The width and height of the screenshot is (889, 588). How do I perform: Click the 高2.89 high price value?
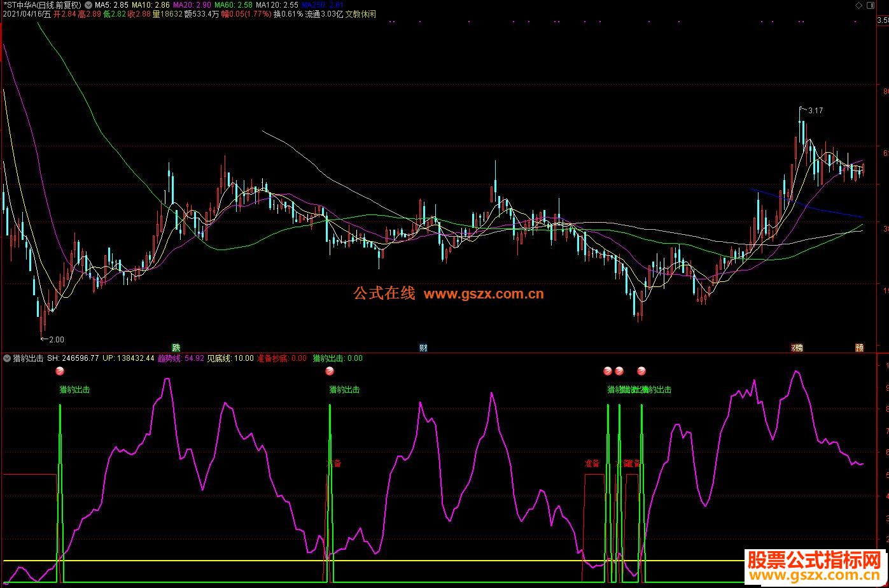89,14
